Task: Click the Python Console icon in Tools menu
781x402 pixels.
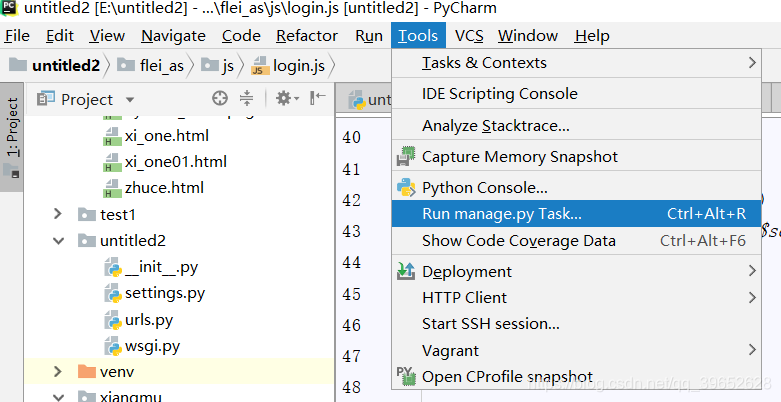Action: point(406,187)
